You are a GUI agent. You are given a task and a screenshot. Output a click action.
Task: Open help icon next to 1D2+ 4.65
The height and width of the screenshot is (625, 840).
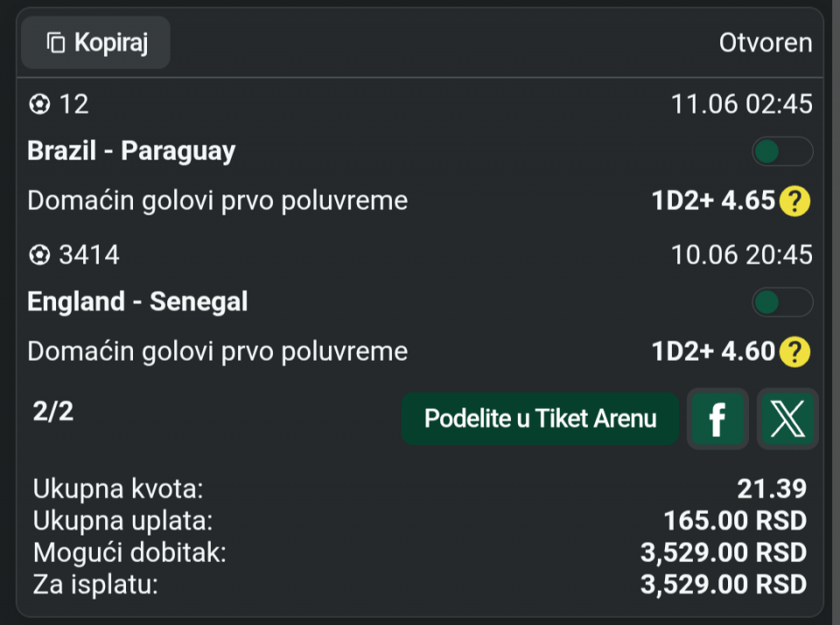tap(795, 201)
